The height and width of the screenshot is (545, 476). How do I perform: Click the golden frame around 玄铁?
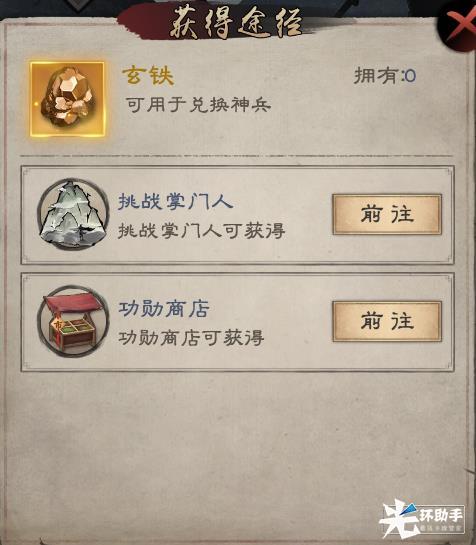[67, 99]
